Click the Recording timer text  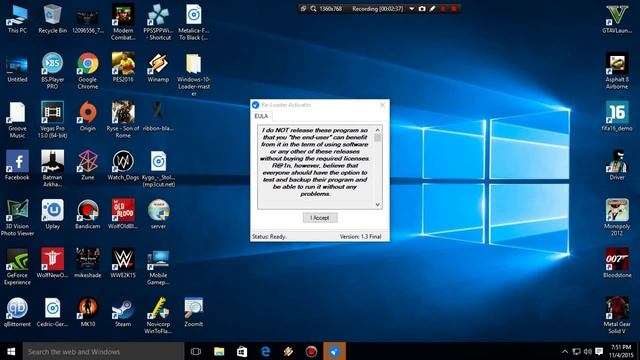coord(378,9)
